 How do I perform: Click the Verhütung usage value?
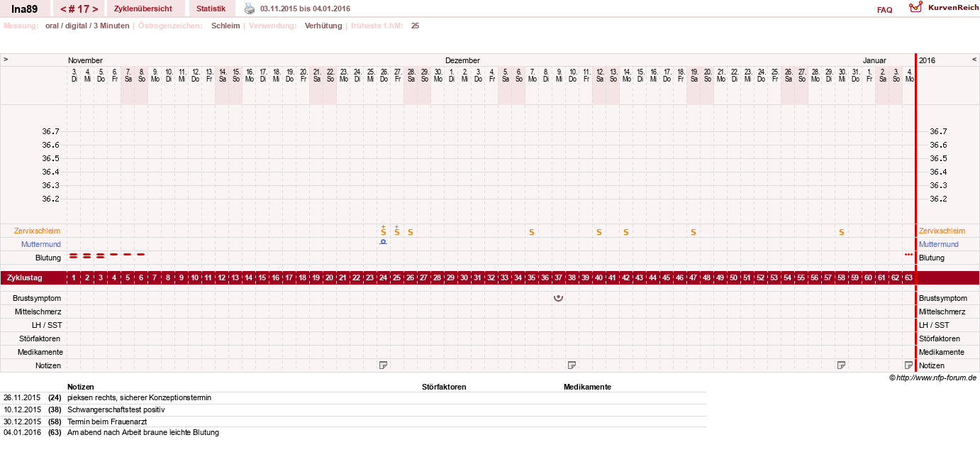pos(323,26)
